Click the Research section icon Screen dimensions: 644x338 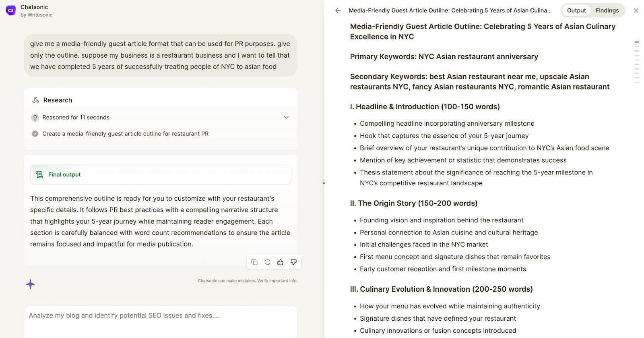coord(35,100)
